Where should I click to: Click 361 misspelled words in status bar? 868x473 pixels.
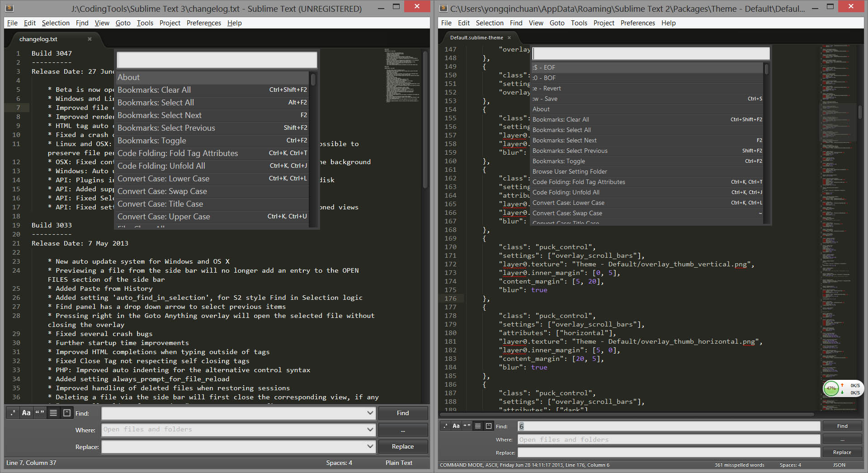(739, 465)
